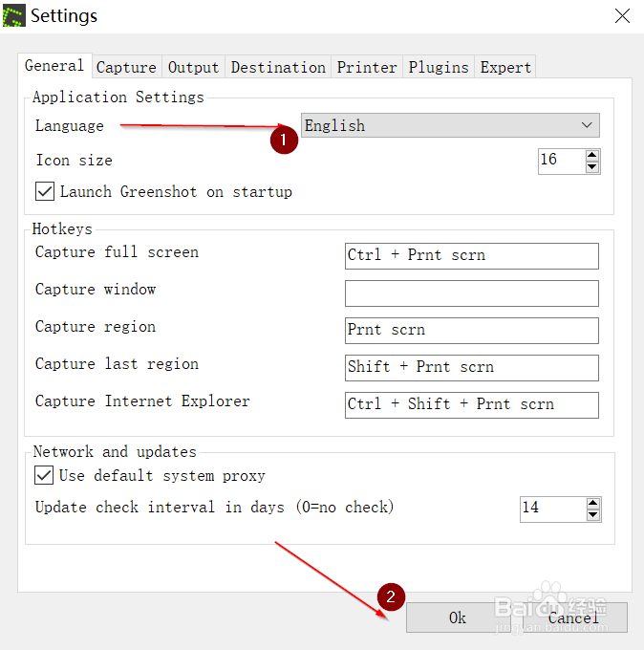This screenshot has height=650, width=644.
Task: Switch to the Capture tab
Action: (126, 67)
